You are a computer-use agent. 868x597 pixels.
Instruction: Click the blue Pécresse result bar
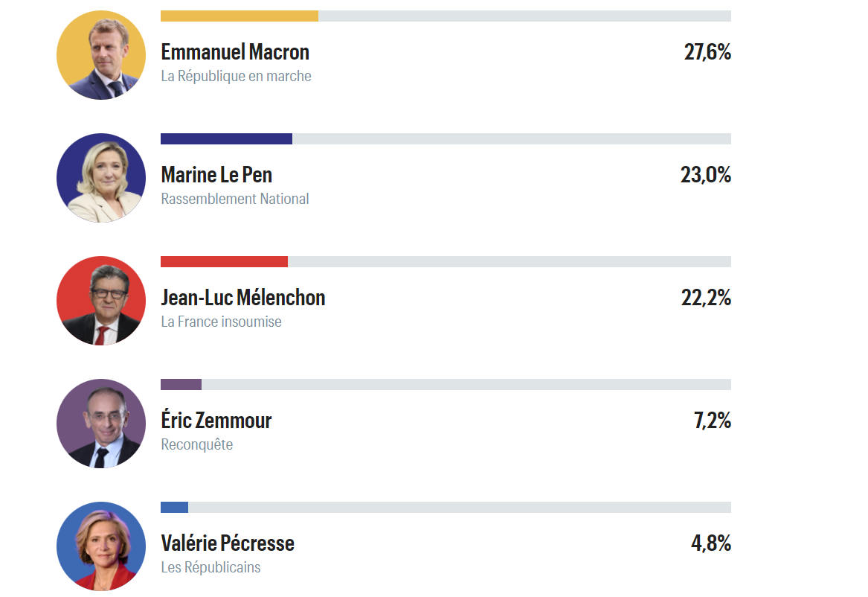pyautogui.click(x=174, y=508)
